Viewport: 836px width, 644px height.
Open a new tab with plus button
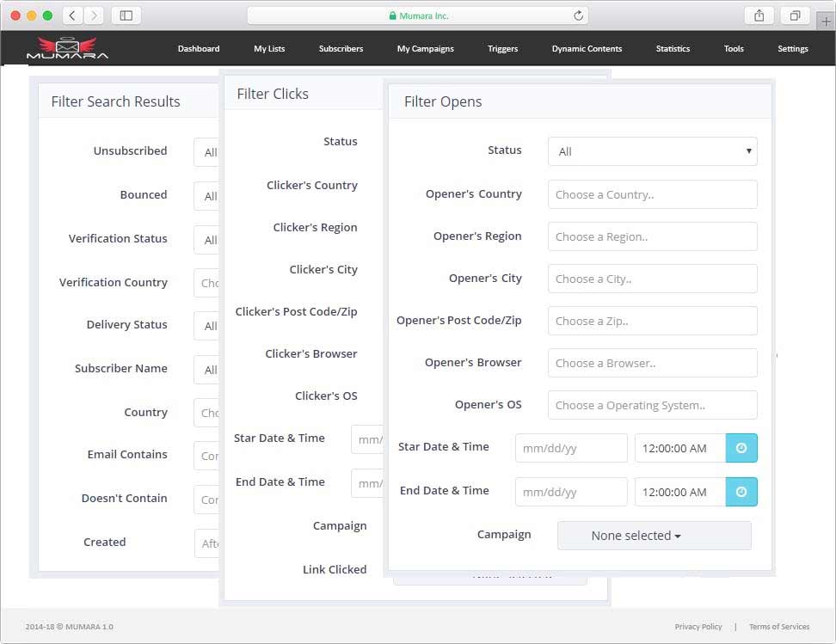[x=827, y=21]
